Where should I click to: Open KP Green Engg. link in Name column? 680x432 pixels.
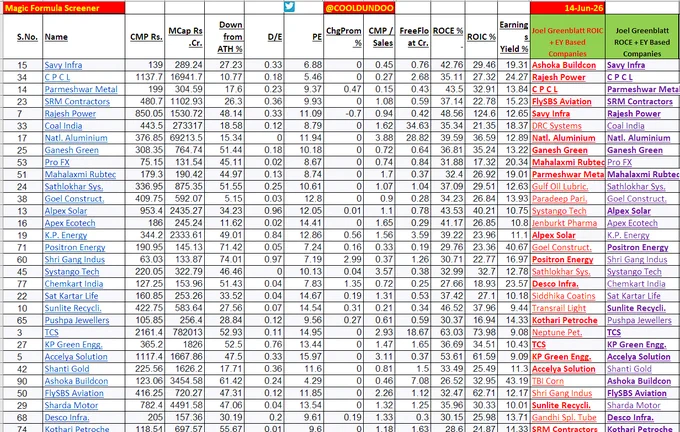pyautogui.click(x=73, y=344)
